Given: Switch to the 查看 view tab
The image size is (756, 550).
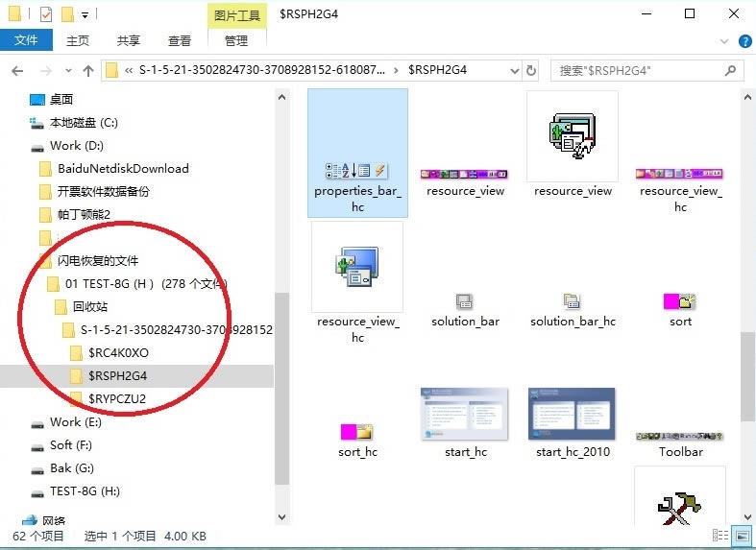Looking at the screenshot, I should 180,40.
